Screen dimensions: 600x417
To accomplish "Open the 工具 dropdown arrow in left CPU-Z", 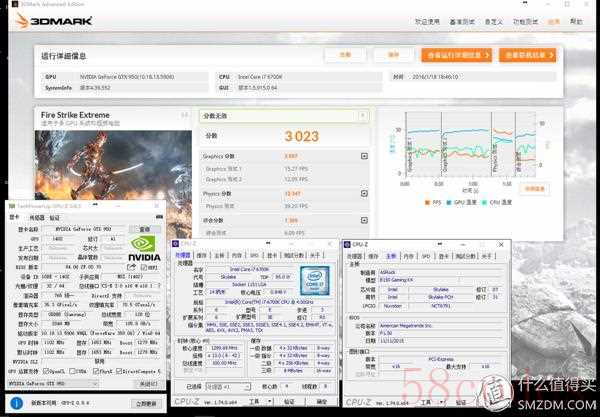I will (x=270, y=402).
